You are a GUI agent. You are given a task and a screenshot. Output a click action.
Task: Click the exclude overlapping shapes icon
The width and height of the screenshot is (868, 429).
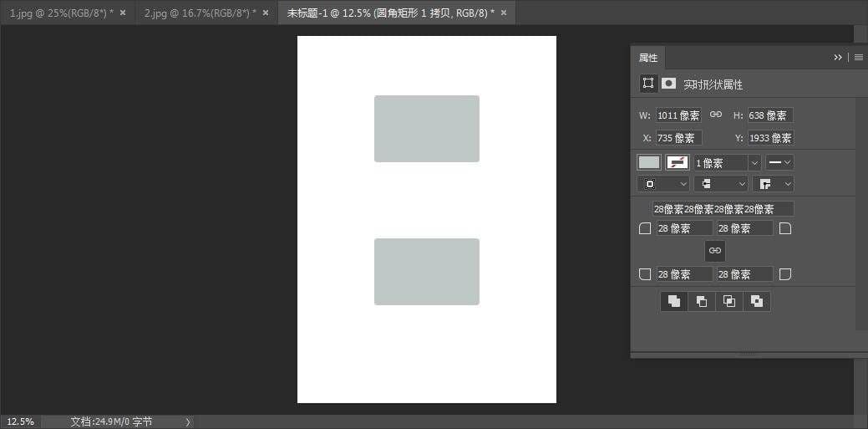[x=757, y=301]
